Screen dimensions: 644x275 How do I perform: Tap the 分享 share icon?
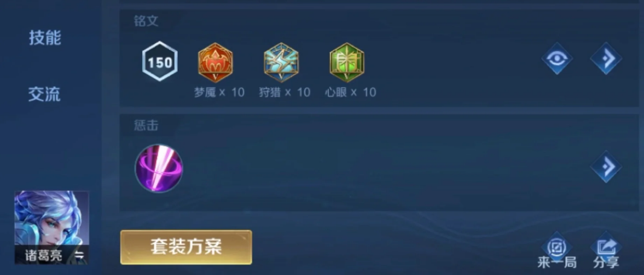[x=606, y=246]
